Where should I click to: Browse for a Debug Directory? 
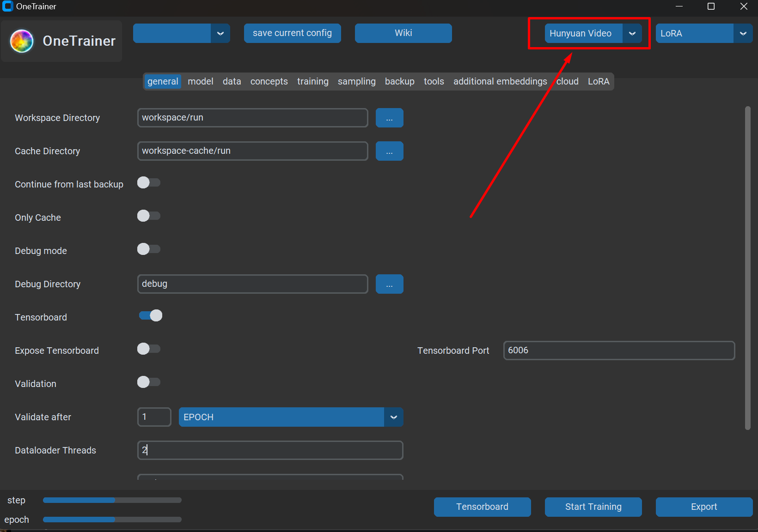click(389, 284)
